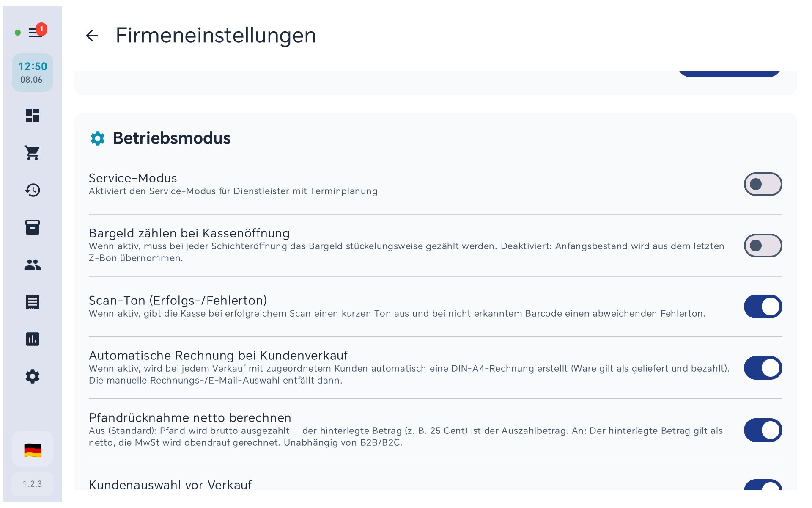Turn off Pfandrücknahme netto berechnen toggle

tap(763, 430)
